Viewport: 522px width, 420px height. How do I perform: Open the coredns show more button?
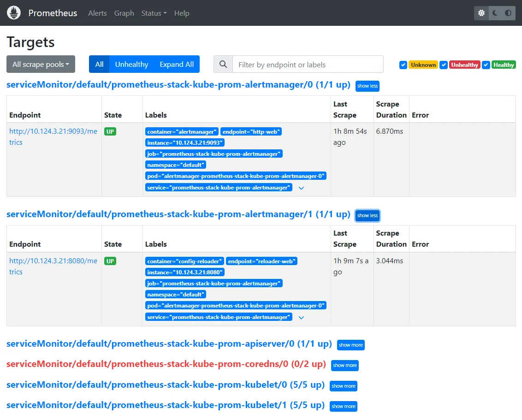pos(344,365)
